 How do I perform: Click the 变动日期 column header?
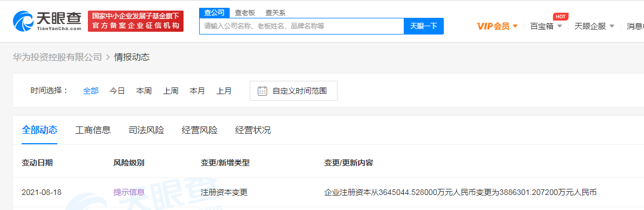(x=37, y=163)
